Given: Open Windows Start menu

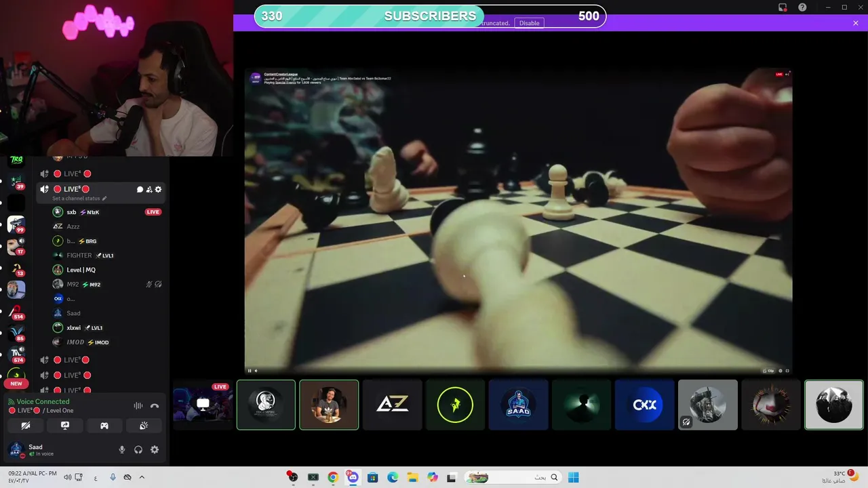Looking at the screenshot, I should 573,477.
